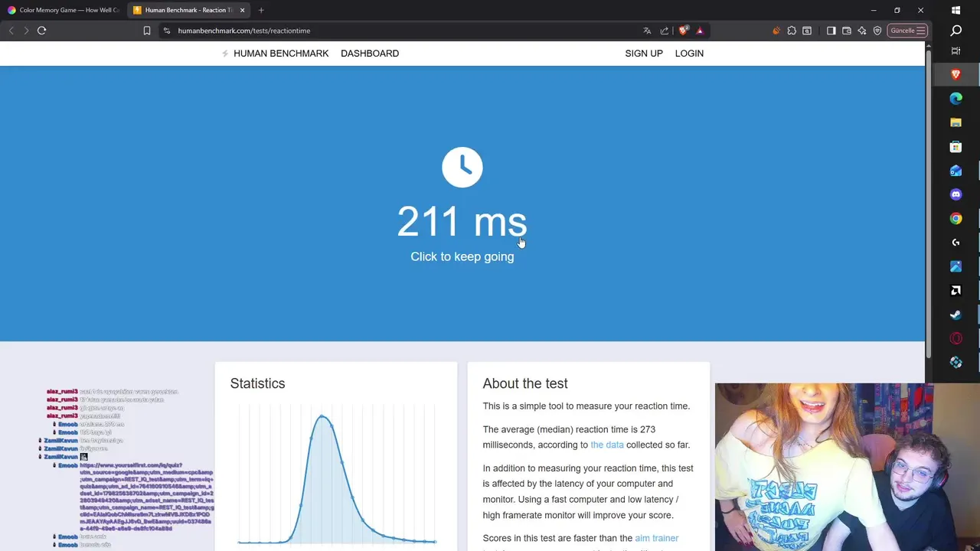Viewport: 980px width, 551px height.
Task: Click the Statistics distribution chart
Action: (x=337, y=476)
